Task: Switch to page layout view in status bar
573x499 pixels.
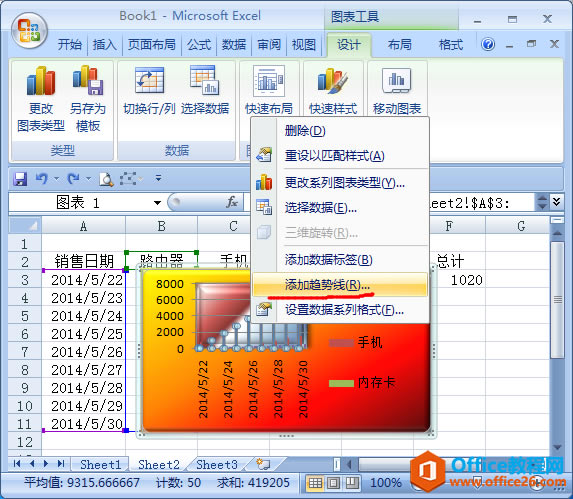Action: coord(333,483)
